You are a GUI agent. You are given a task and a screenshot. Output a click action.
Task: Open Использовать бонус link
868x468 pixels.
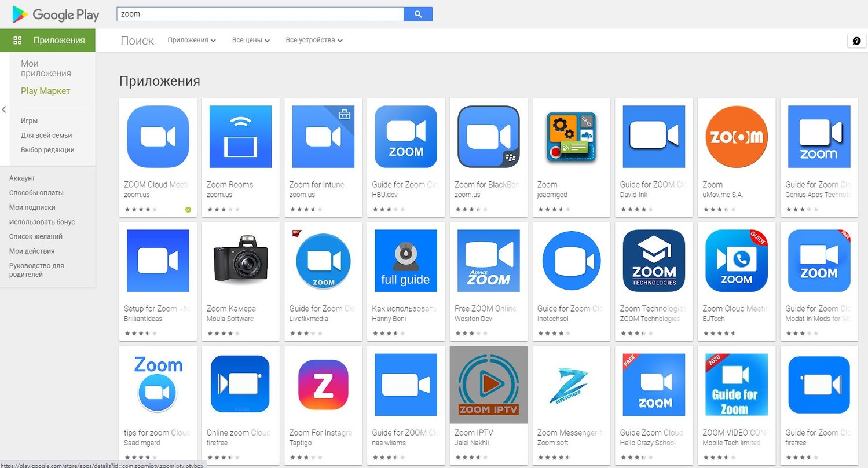click(42, 222)
